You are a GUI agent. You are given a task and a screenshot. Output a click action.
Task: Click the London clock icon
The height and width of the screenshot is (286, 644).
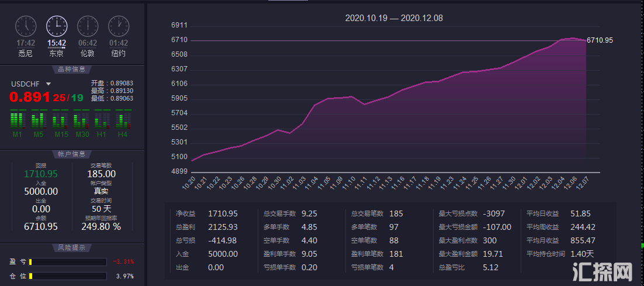[88, 26]
